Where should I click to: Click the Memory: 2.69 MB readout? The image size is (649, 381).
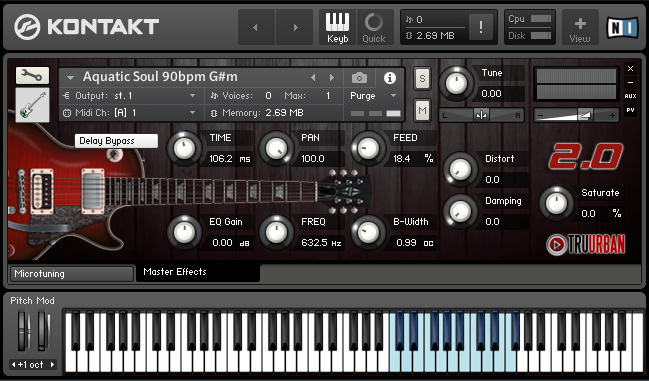262,113
